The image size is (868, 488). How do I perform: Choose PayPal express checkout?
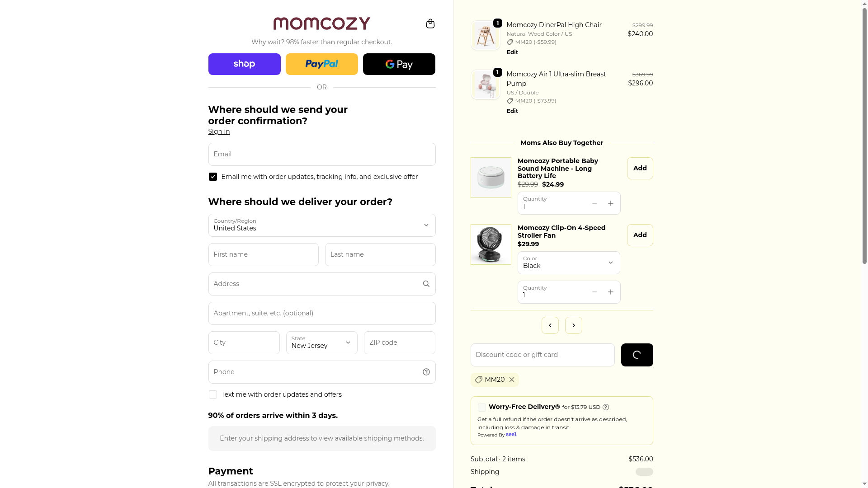321,64
